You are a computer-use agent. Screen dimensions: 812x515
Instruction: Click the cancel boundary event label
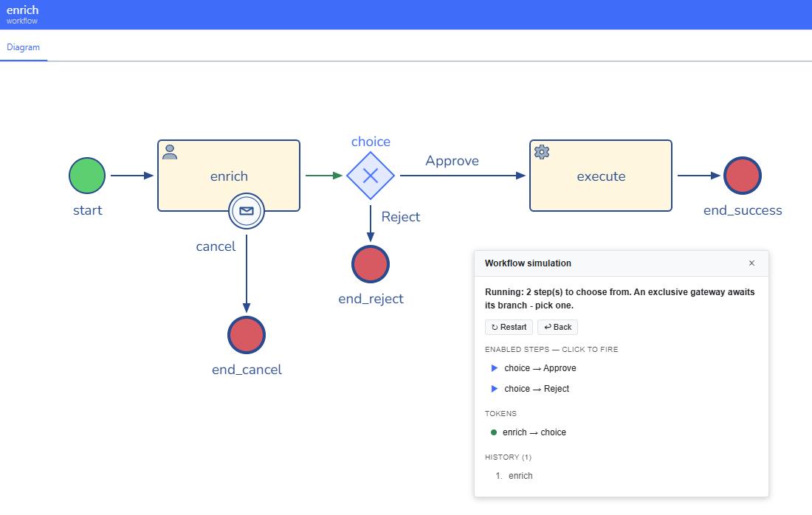(216, 246)
